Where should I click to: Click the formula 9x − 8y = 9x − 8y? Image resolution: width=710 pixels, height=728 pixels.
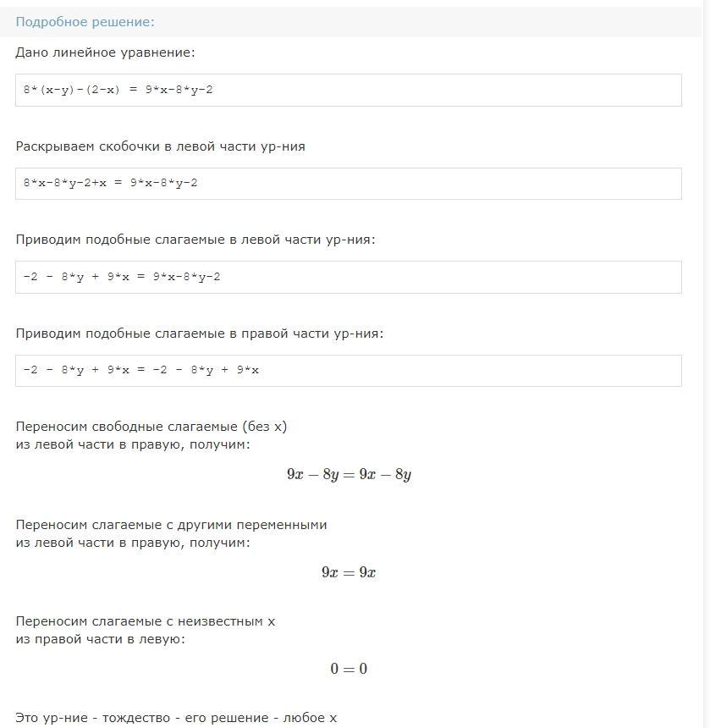point(349,475)
